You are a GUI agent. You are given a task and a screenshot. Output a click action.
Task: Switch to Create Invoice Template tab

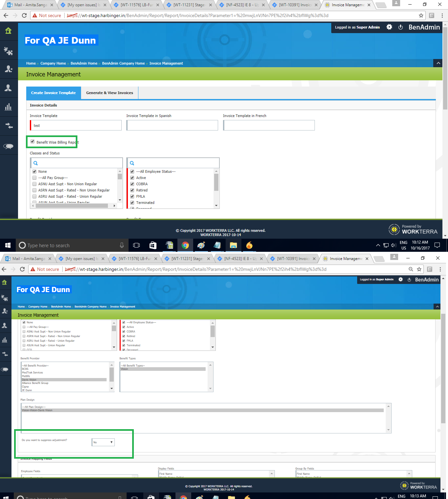pos(53,93)
